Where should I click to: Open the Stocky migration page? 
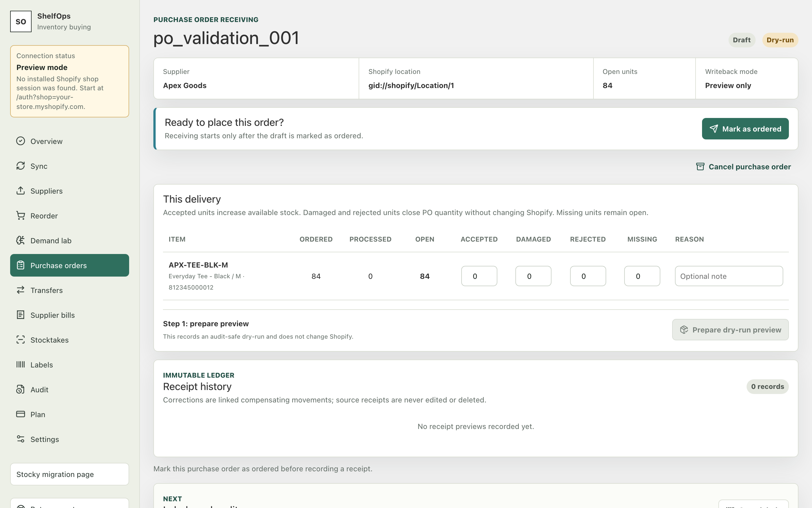click(x=69, y=474)
